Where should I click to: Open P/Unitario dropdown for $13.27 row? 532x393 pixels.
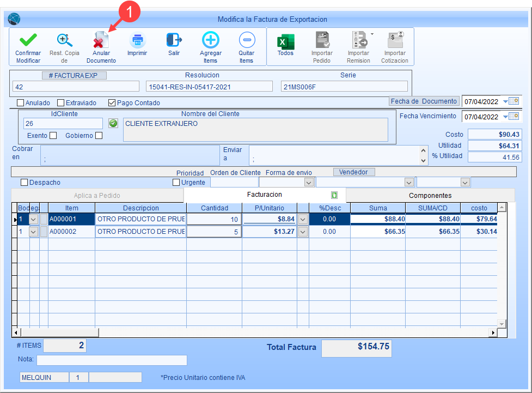[x=303, y=232]
